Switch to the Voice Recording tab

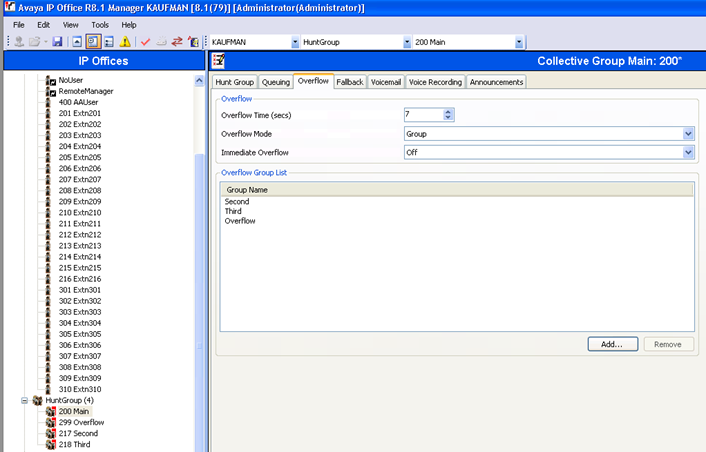point(435,82)
